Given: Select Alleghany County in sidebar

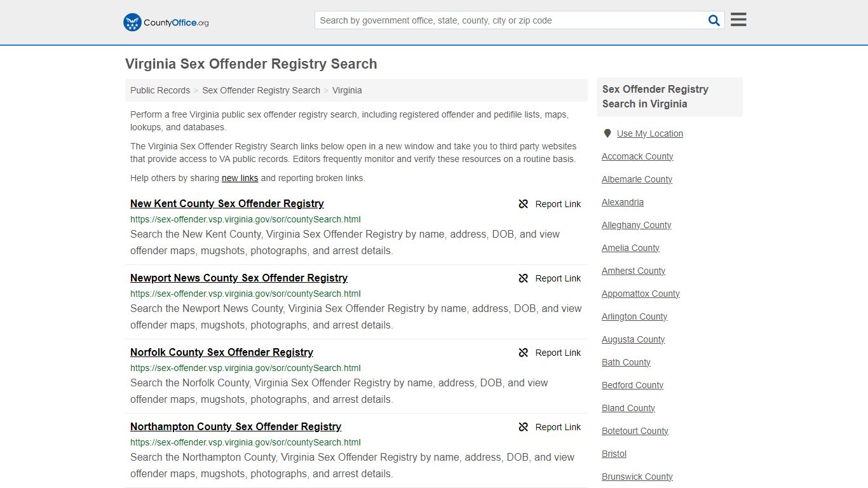Looking at the screenshot, I should pos(637,225).
